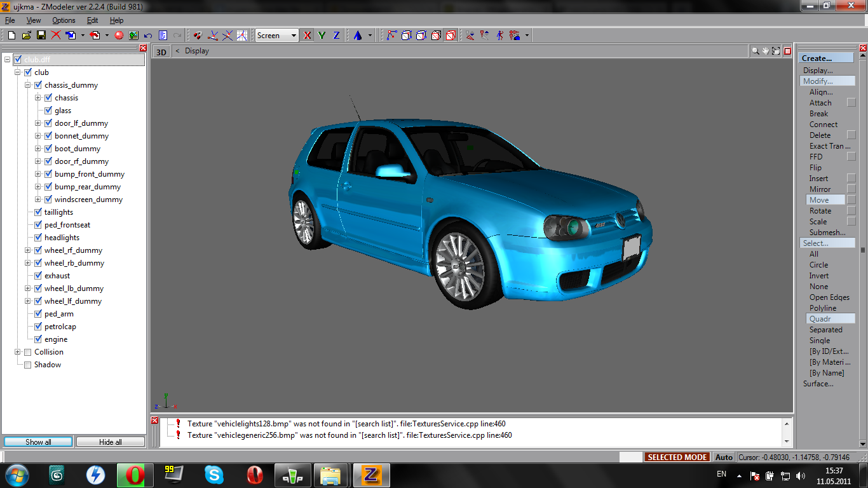
Task: Click the Save floppy disk icon
Action: click(x=41, y=36)
